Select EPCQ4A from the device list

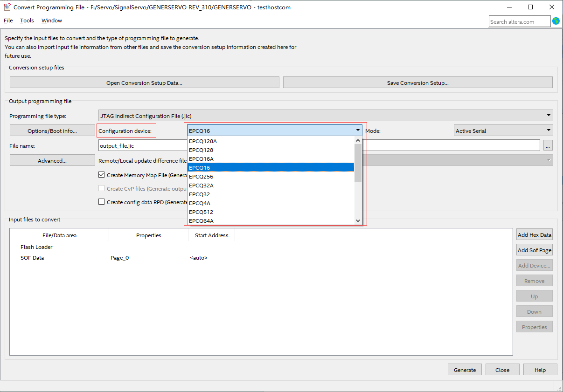point(271,203)
